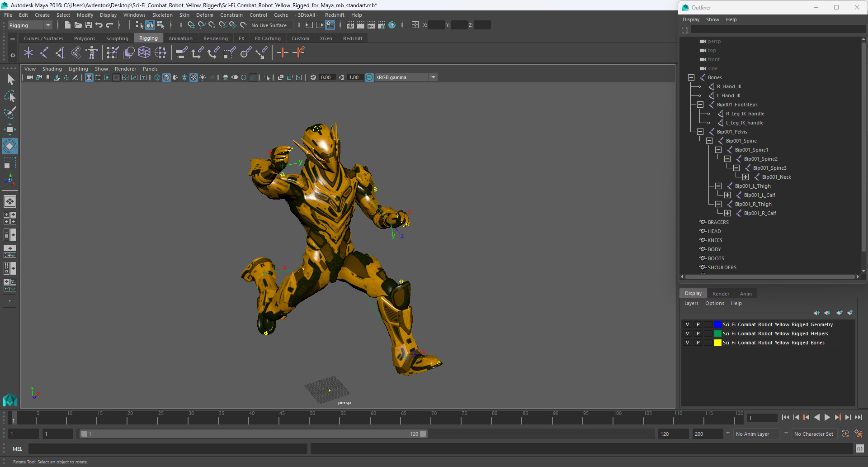Open the Deform menu

point(204,15)
